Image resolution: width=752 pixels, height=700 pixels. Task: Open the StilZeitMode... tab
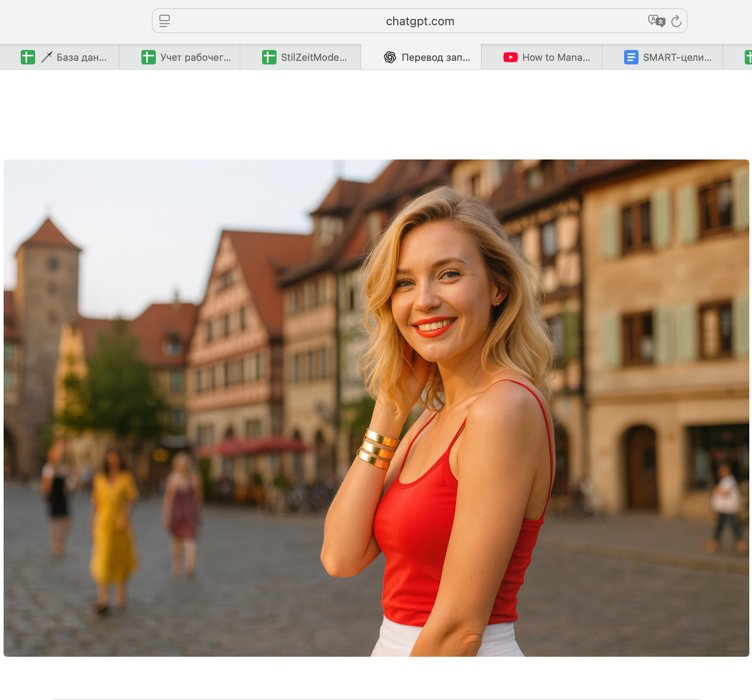[300, 57]
